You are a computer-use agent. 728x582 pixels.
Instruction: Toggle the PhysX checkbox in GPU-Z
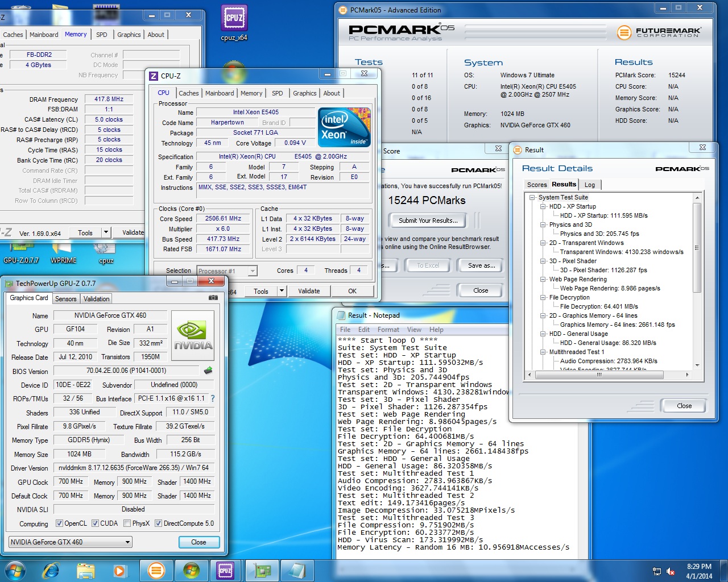coord(127,523)
